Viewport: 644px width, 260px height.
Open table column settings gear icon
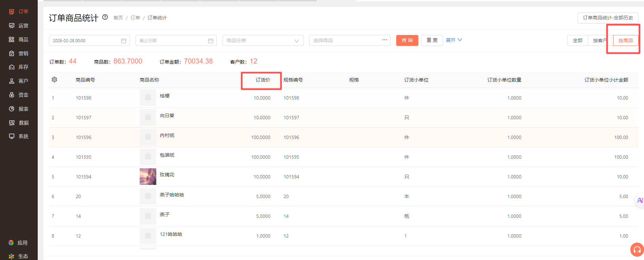[x=54, y=80]
